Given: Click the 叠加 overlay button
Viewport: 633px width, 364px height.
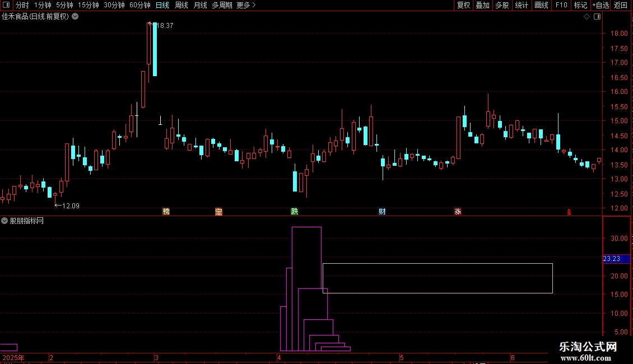Looking at the screenshot, I should 482,5.
